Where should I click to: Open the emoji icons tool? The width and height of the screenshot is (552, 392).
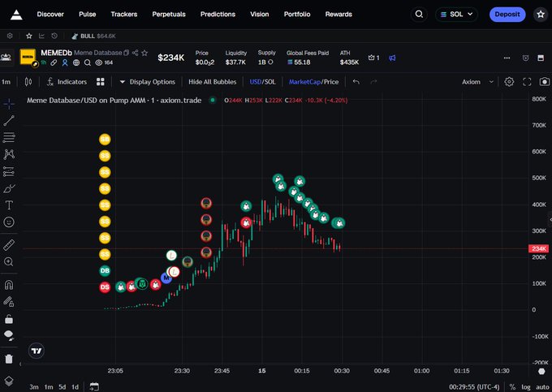click(x=9, y=222)
